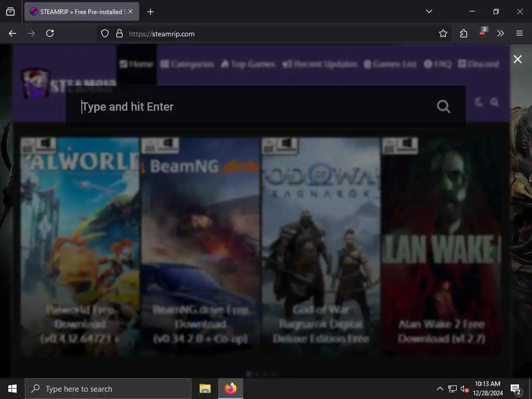Image resolution: width=532 pixels, height=399 pixels.
Task: Select the STEAMRIP browser tab
Action: (x=82, y=12)
